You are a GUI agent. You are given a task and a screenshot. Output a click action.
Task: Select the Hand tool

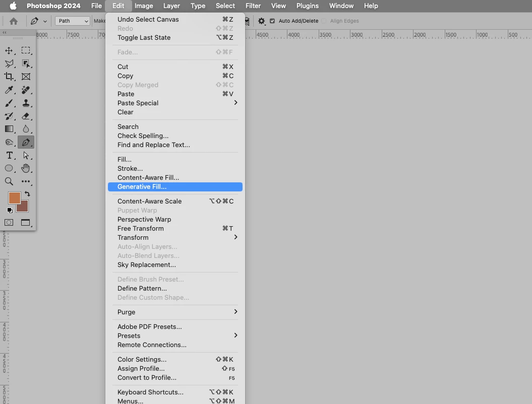point(26,168)
